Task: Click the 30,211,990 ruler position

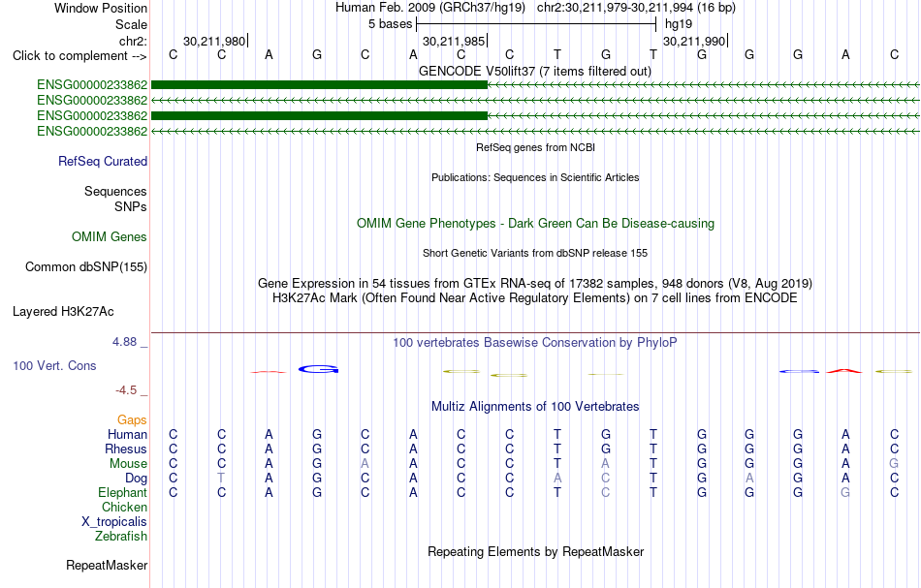Action: pyautogui.click(x=694, y=41)
